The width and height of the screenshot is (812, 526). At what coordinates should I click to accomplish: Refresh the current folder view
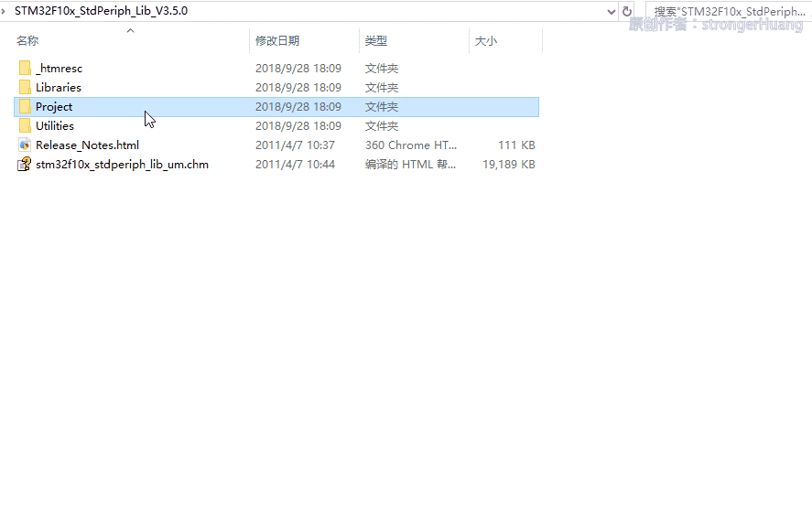[x=626, y=11]
